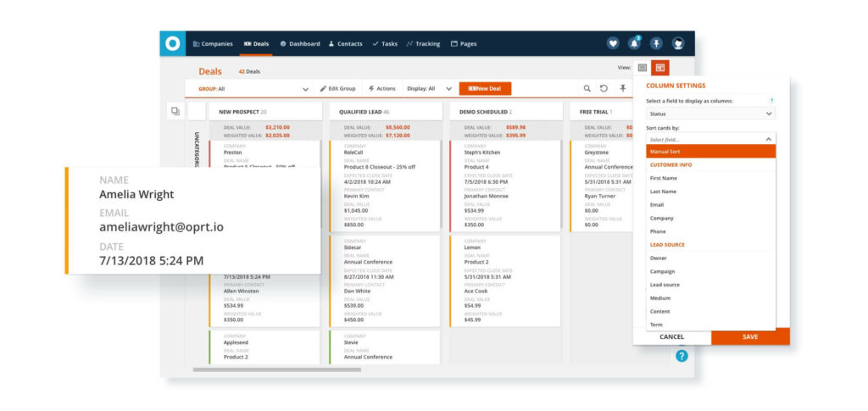Click the horizontal scrollbar below the board

tap(277, 369)
